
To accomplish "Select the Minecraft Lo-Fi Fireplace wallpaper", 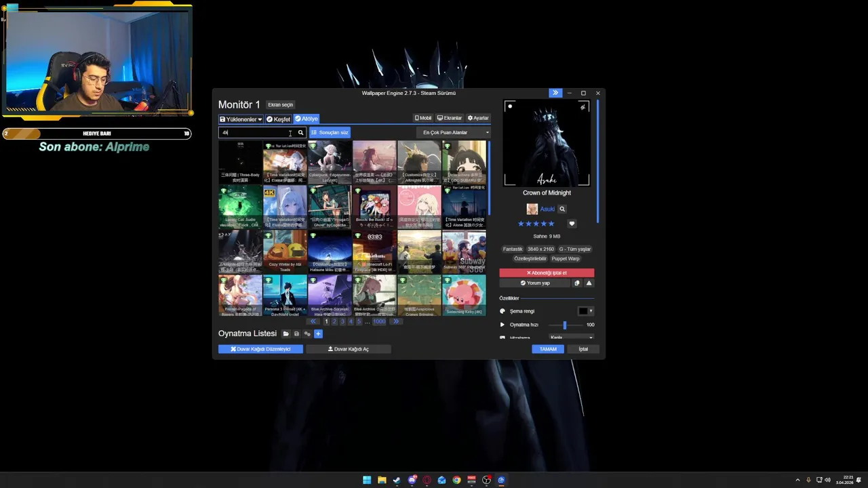I will tap(374, 252).
